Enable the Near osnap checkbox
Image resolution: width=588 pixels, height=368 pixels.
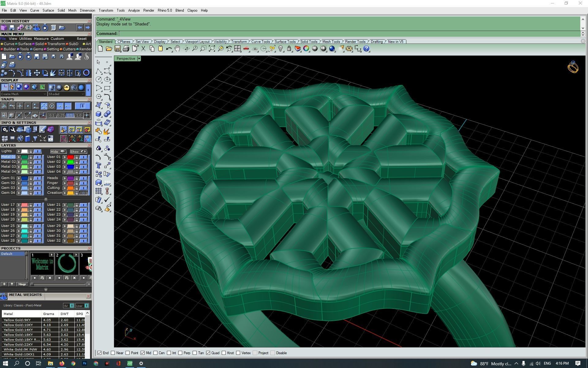point(113,353)
